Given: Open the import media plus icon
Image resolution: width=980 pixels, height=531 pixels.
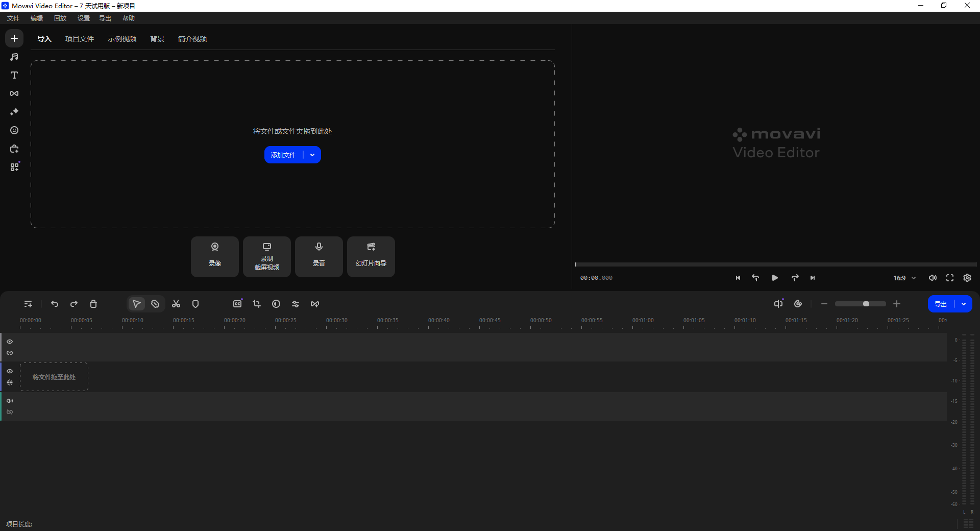Looking at the screenshot, I should click(14, 38).
